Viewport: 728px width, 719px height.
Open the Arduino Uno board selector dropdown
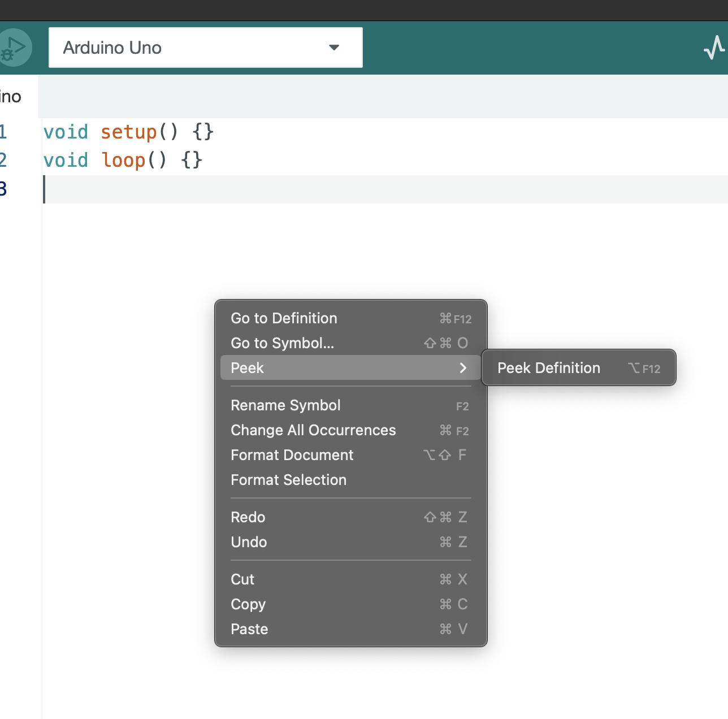pyautogui.click(x=206, y=47)
